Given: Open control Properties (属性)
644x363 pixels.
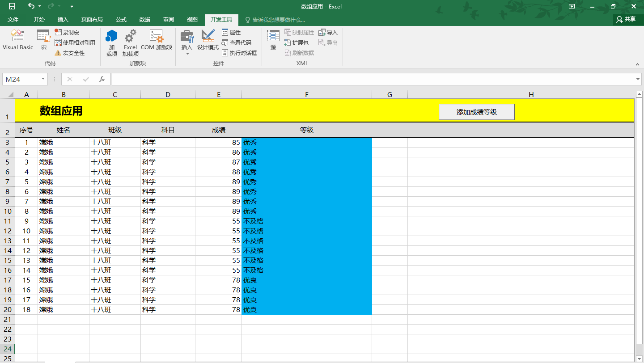Looking at the screenshot, I should tap(231, 32).
